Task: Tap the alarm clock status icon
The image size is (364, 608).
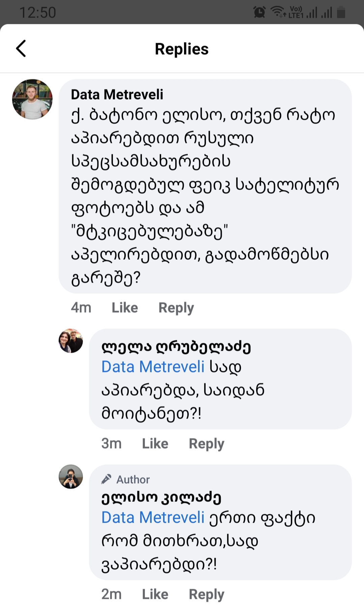Action: pos(260,12)
